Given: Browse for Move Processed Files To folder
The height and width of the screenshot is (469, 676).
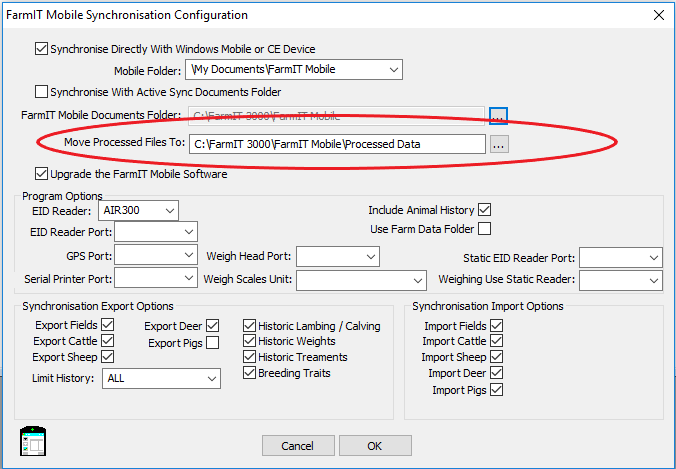Looking at the screenshot, I should 499,144.
